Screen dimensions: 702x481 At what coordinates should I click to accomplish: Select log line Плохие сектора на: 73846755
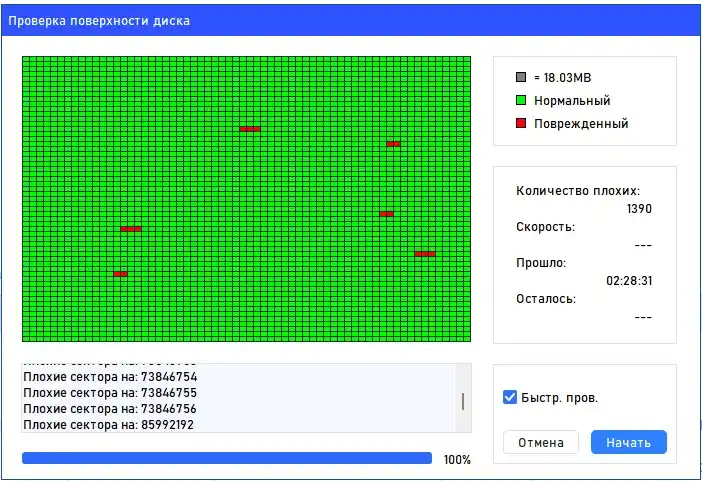110,393
